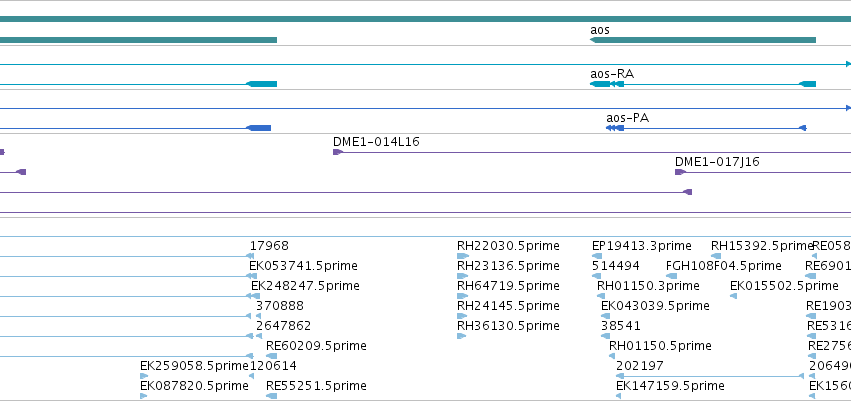Select the RH01150.5prime EST label
Image resolution: width=851 pixels, height=401 pixels.
[x=660, y=346]
